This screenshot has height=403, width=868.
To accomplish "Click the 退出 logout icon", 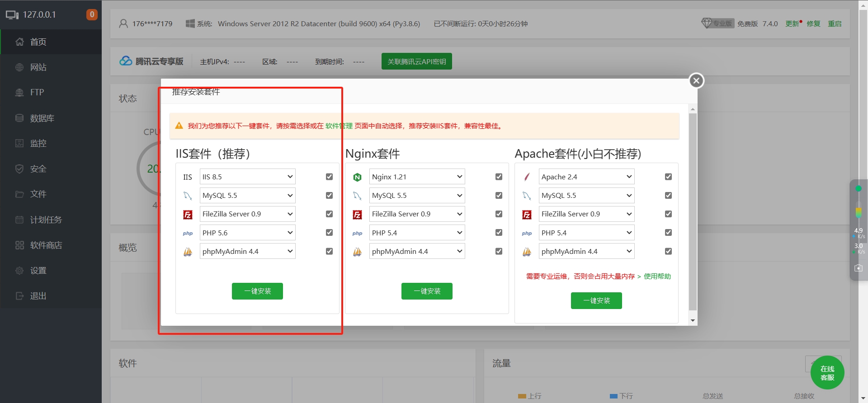I will 19,296.
